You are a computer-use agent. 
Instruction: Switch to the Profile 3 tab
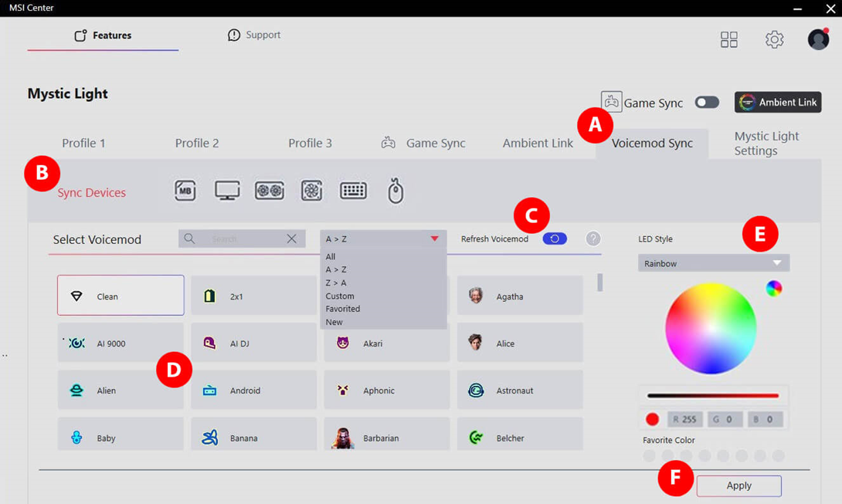[311, 144]
